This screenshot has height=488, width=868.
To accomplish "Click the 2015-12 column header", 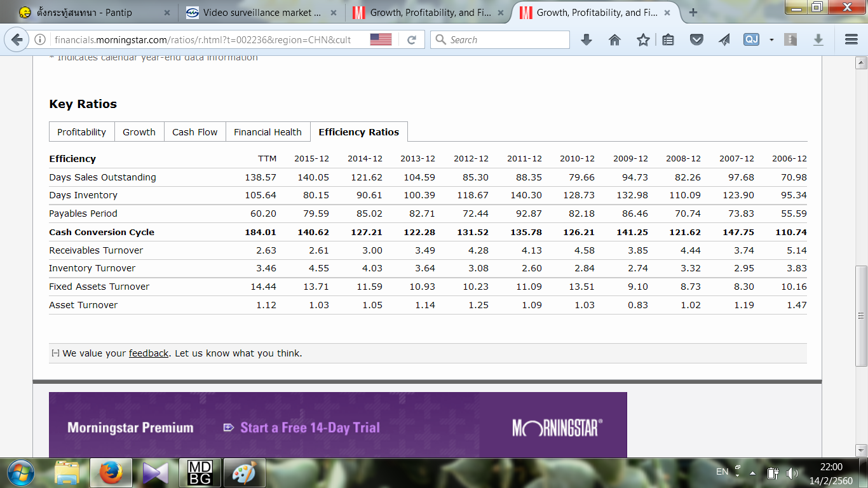I will click(311, 159).
